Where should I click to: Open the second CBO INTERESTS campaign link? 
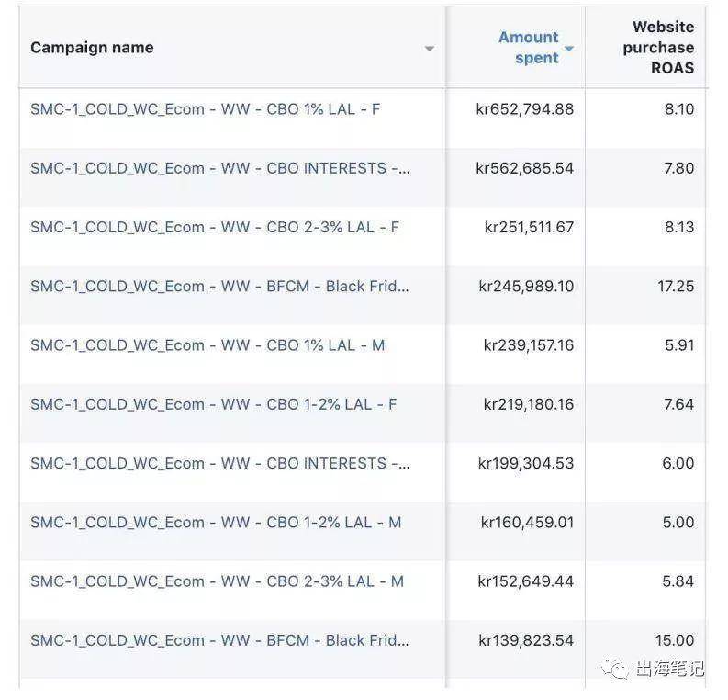click(220, 463)
